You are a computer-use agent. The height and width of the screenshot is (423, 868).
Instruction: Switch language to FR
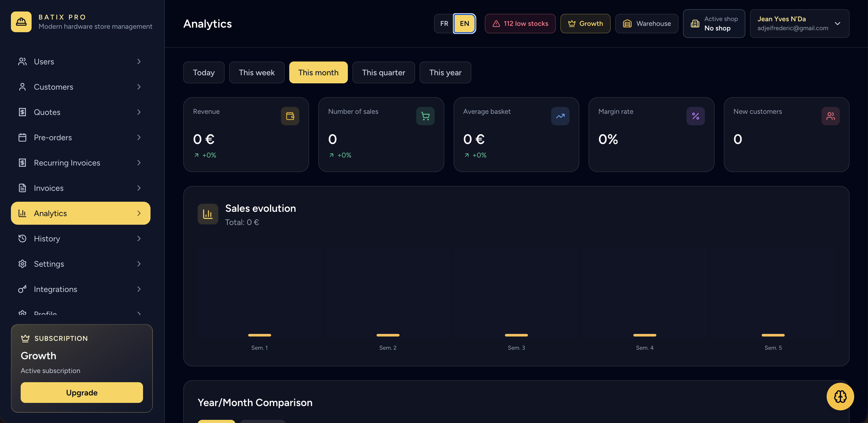tap(444, 23)
